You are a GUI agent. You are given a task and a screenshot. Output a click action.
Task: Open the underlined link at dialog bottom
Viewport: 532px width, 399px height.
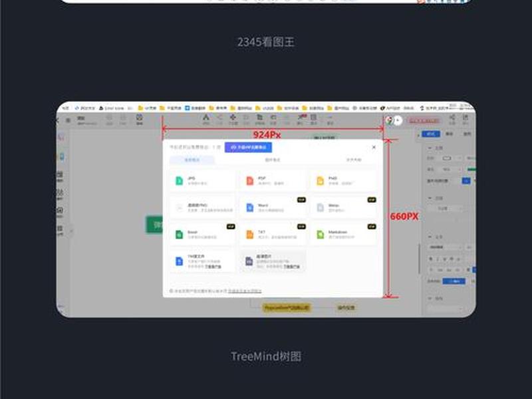coord(245,291)
